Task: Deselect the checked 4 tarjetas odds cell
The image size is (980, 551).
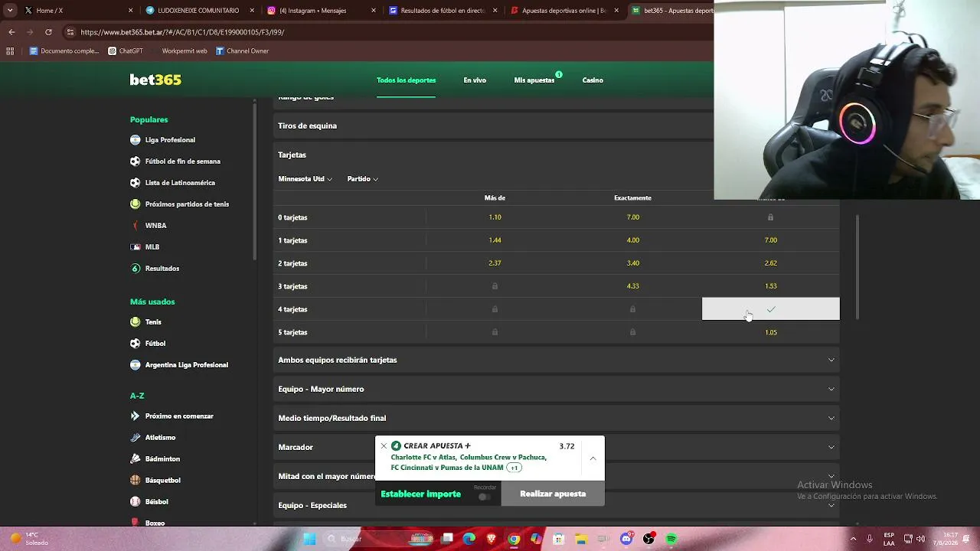Action: pyautogui.click(x=771, y=309)
